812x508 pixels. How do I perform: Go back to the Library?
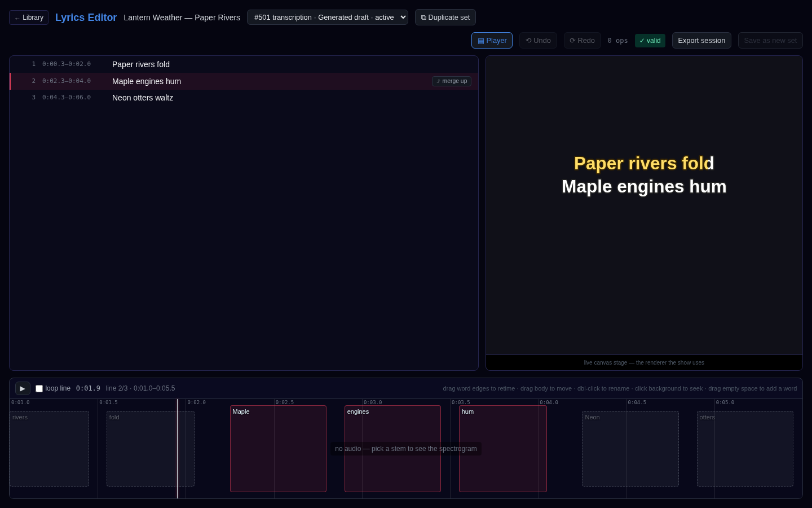pyautogui.click(x=29, y=17)
